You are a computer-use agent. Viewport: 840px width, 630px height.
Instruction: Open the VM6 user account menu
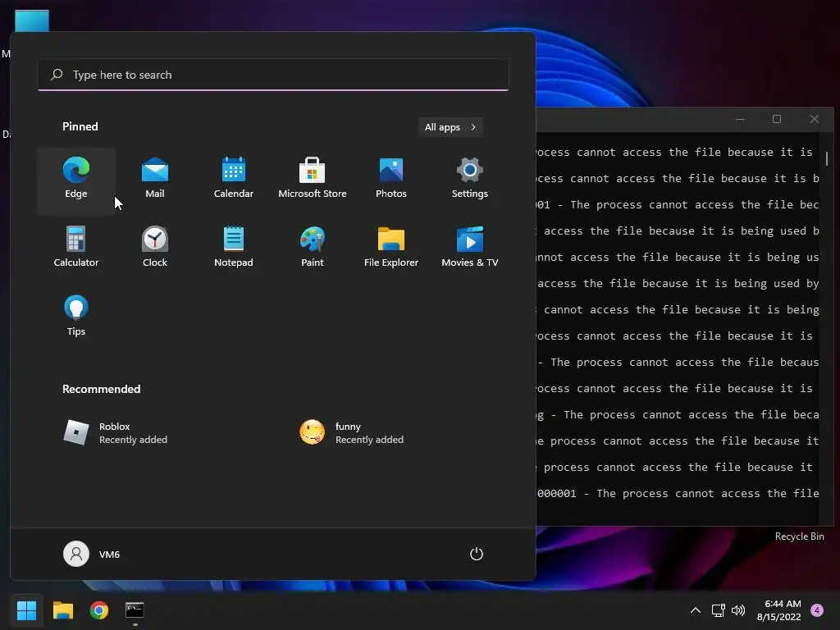tap(92, 554)
